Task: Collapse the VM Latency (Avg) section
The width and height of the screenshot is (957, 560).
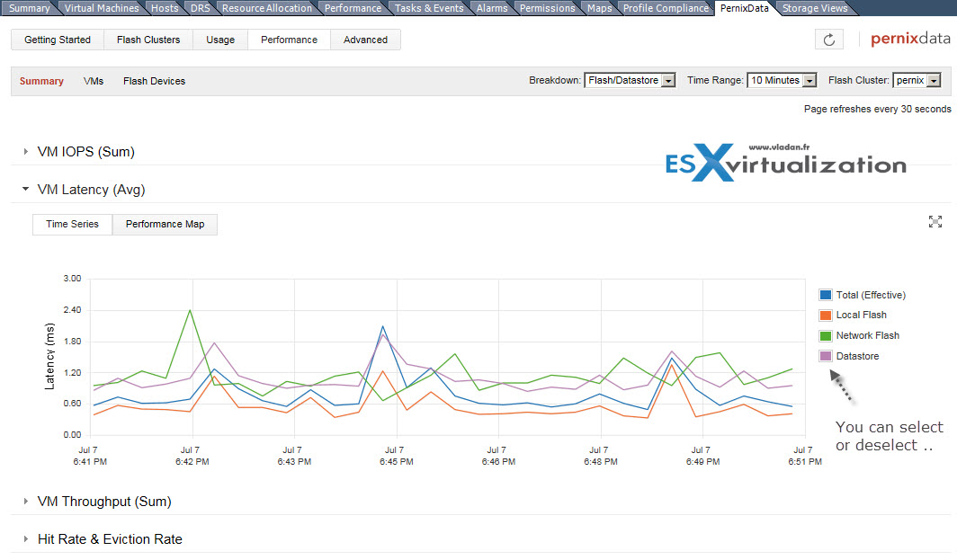Action: [x=25, y=189]
